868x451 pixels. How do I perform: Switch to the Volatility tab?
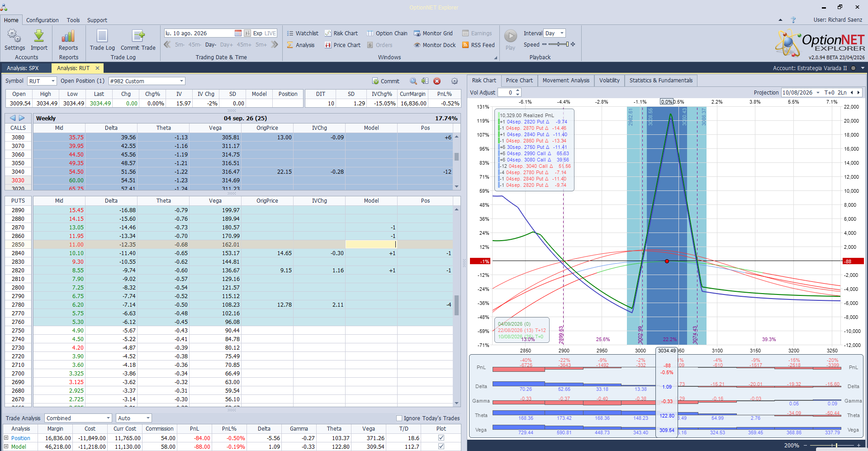point(609,81)
